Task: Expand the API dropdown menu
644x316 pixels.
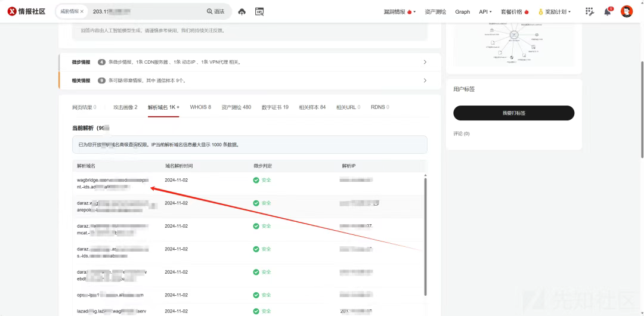Action: point(485,12)
